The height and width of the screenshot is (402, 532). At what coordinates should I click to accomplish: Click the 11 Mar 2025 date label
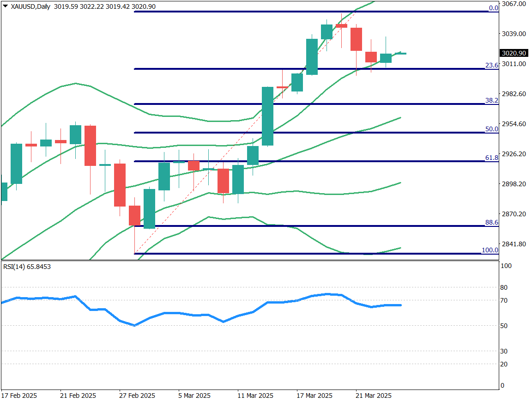[x=255, y=396]
